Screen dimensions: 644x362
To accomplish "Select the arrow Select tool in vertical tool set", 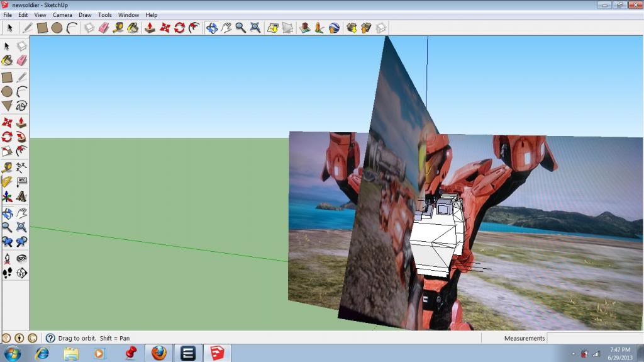I will pos(7,46).
